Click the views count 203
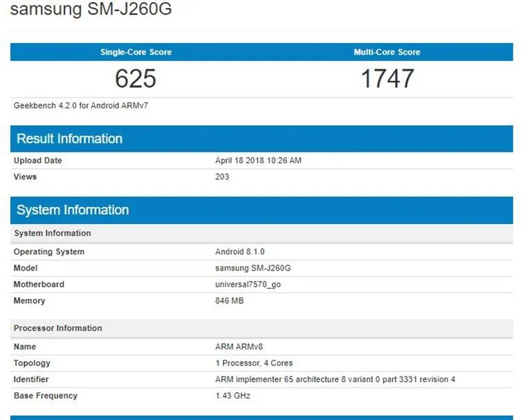The image size is (525, 420). click(x=222, y=177)
